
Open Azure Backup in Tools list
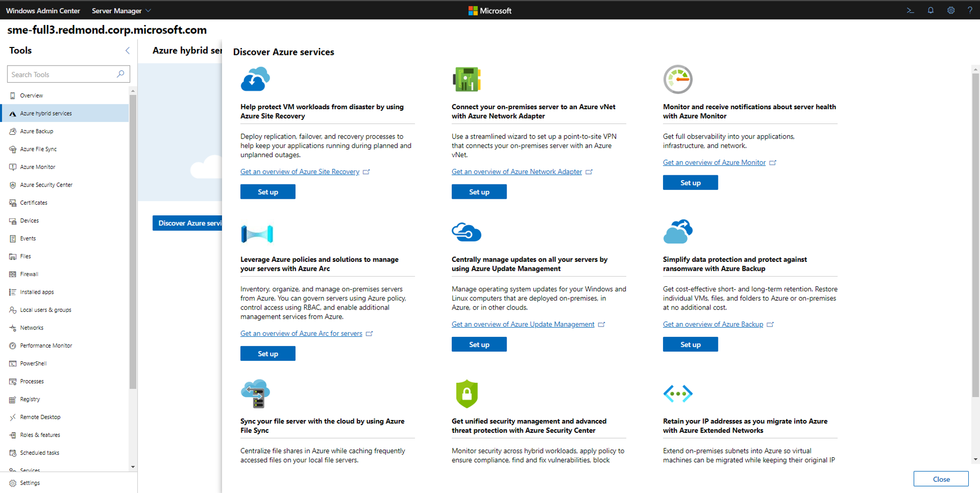(x=65, y=131)
